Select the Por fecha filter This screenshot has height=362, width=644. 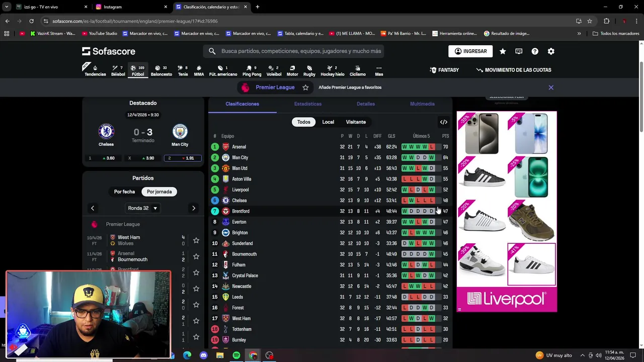124,192
